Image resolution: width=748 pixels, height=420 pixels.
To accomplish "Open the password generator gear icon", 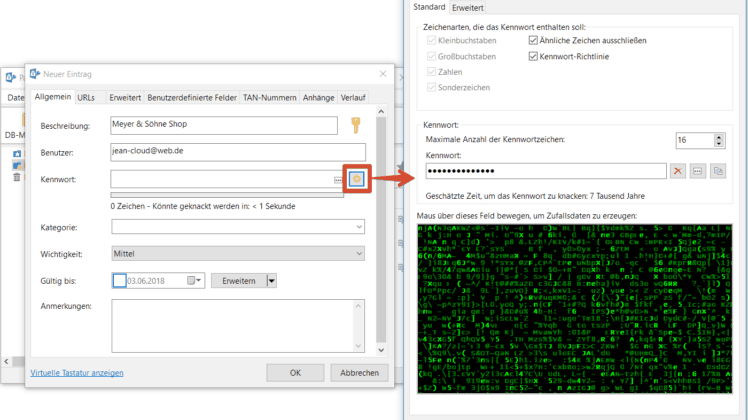I will point(356,179).
